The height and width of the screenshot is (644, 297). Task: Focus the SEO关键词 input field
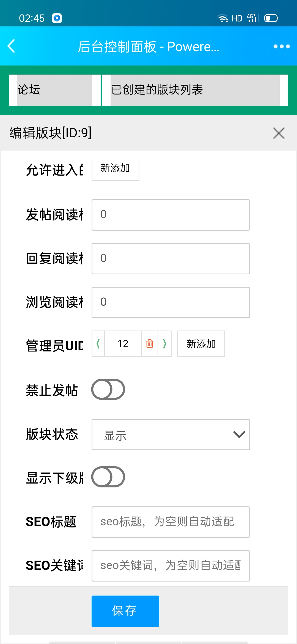(171, 566)
